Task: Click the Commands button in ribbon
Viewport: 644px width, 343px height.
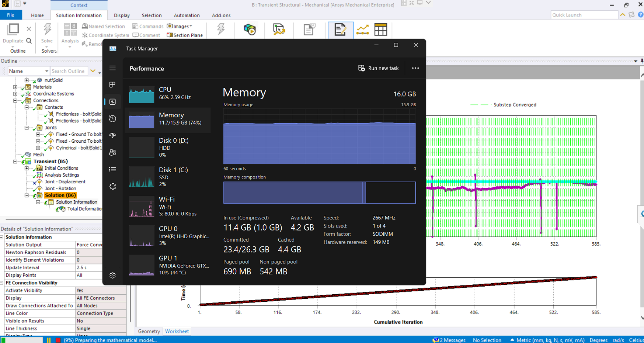Action: click(x=148, y=26)
